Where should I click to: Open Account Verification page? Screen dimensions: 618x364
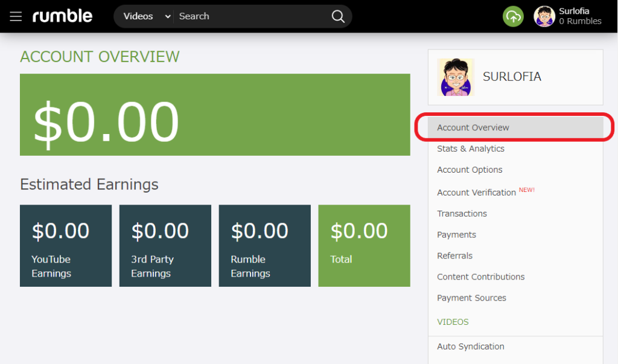476,193
